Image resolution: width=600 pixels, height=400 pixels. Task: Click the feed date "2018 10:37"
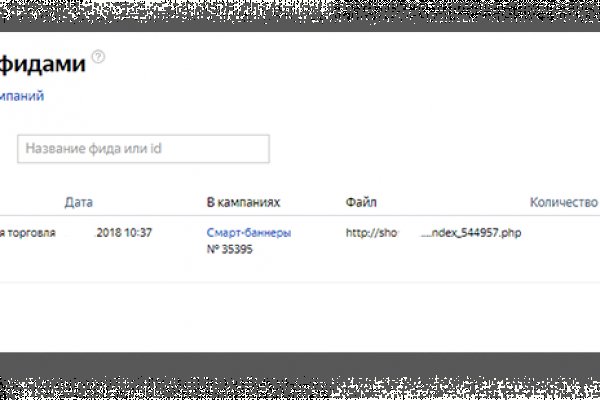(124, 233)
